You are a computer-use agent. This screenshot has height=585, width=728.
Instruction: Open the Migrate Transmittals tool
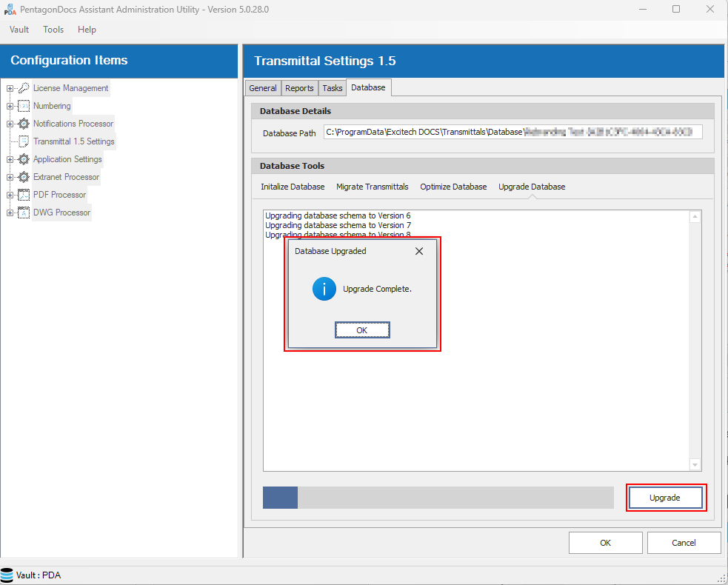(x=372, y=187)
